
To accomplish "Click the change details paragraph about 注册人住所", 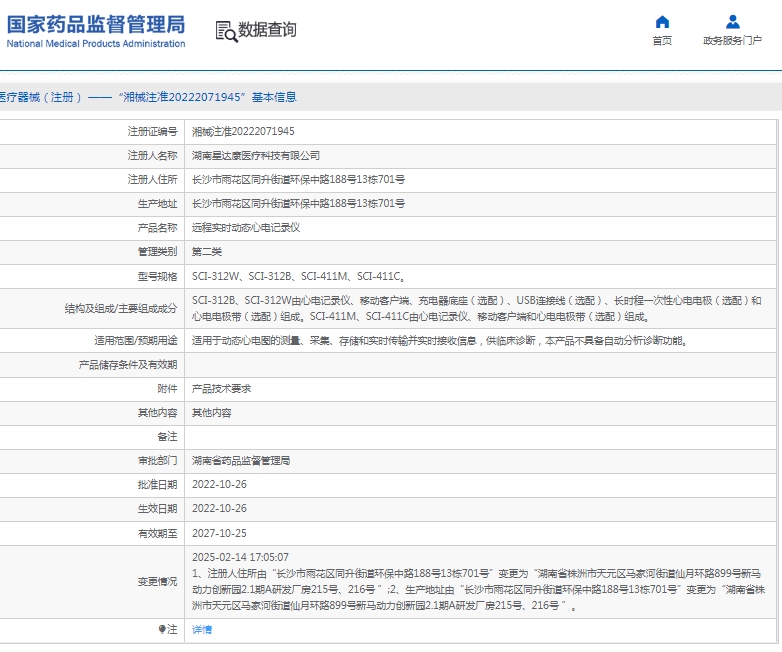I will click(478, 590).
